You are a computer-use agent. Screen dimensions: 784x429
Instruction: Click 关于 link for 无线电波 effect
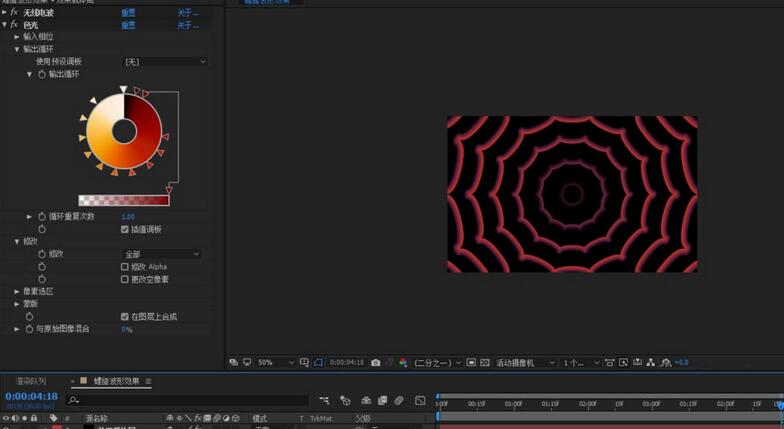pyautogui.click(x=187, y=13)
